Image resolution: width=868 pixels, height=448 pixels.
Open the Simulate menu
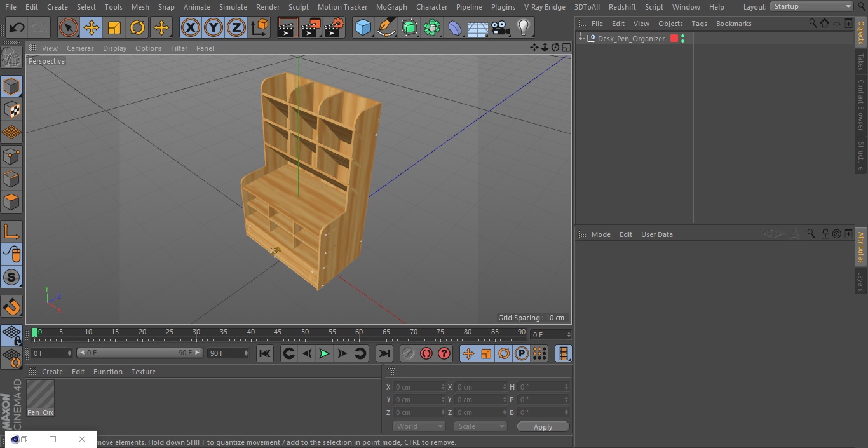pos(233,7)
